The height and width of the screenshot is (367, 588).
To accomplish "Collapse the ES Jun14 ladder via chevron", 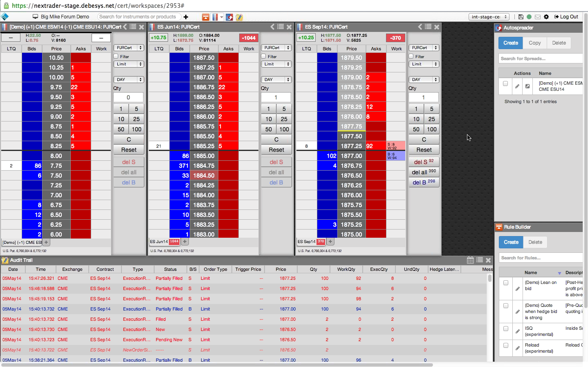I will 272,27.
